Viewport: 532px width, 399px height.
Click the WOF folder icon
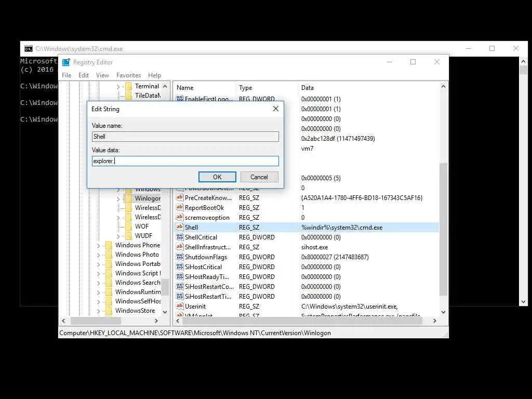point(129,227)
